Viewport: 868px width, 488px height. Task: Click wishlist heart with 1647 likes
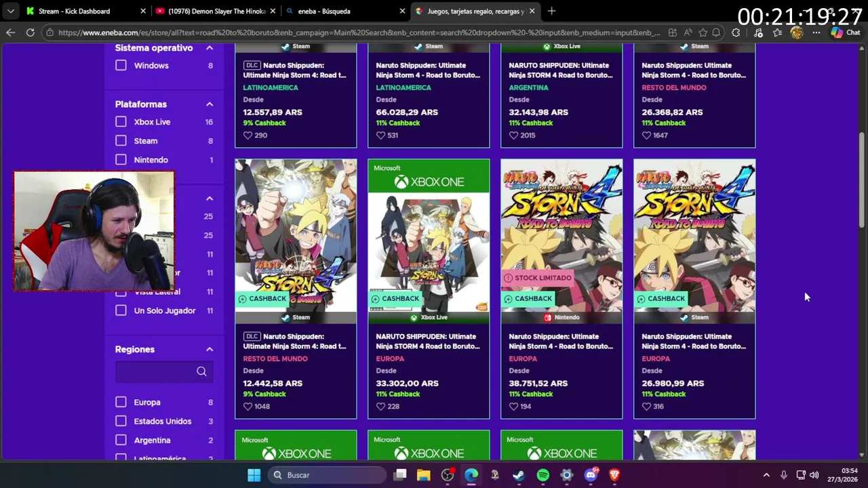point(646,135)
